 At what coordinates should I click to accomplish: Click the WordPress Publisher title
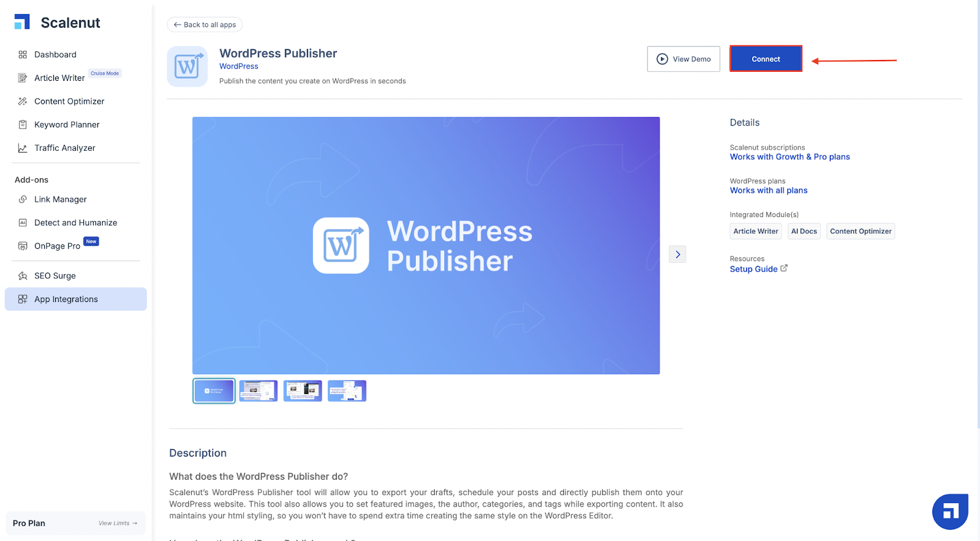(278, 53)
